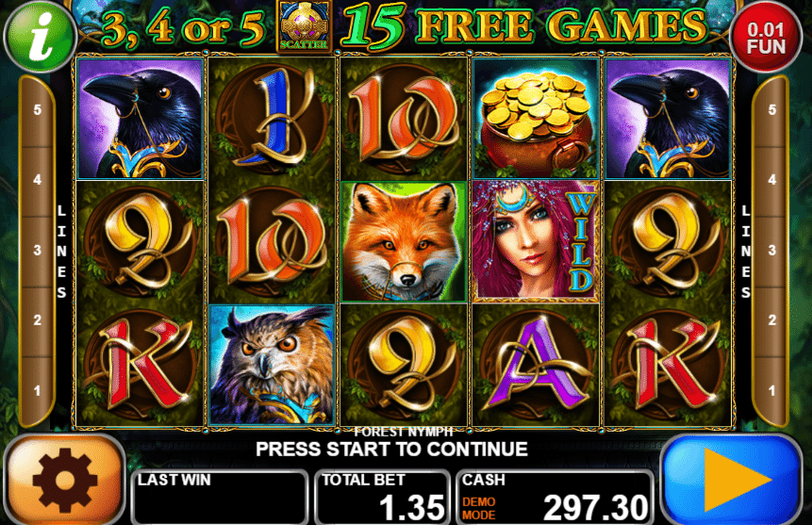Image resolution: width=812 pixels, height=525 pixels.
Task: Select 1 line on the left selector
Action: pyautogui.click(x=38, y=390)
